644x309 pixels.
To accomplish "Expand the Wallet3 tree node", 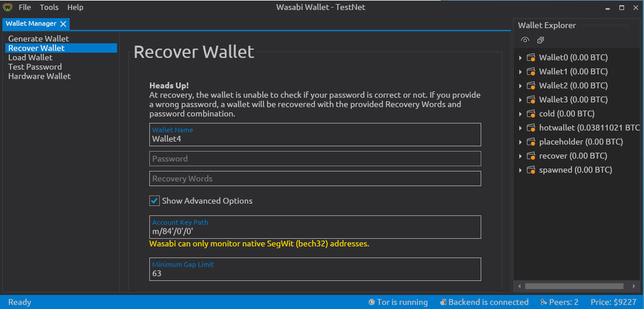I will pyautogui.click(x=520, y=99).
